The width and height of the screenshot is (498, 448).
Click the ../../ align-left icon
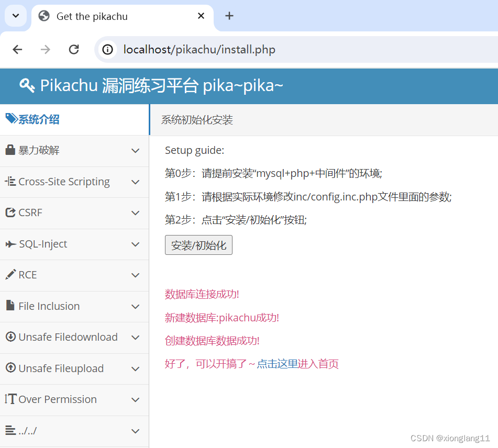click(10, 430)
